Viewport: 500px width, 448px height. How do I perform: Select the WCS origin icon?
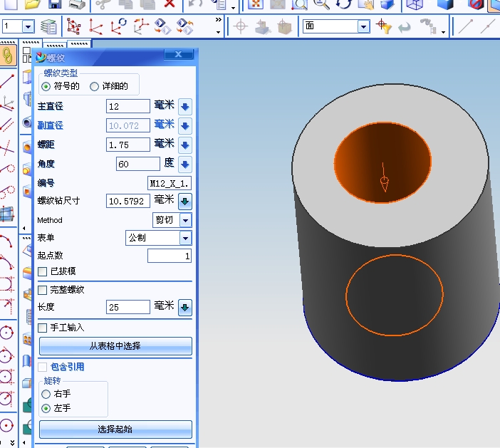(x=95, y=26)
